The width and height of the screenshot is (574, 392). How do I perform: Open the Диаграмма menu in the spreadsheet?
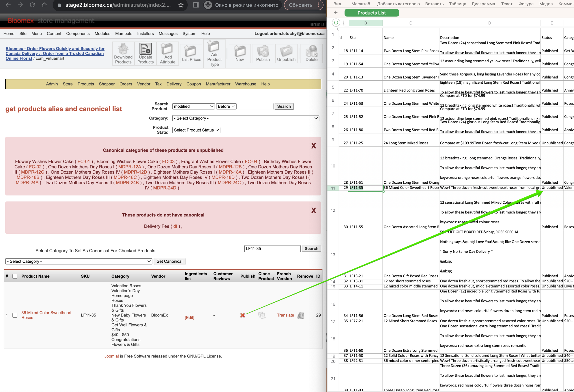[x=483, y=4]
